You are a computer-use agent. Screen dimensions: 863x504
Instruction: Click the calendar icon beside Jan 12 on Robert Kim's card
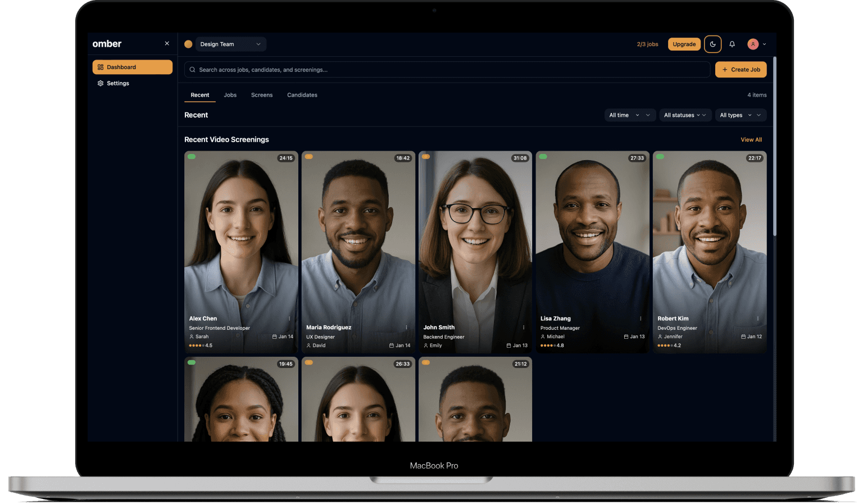pyautogui.click(x=743, y=337)
